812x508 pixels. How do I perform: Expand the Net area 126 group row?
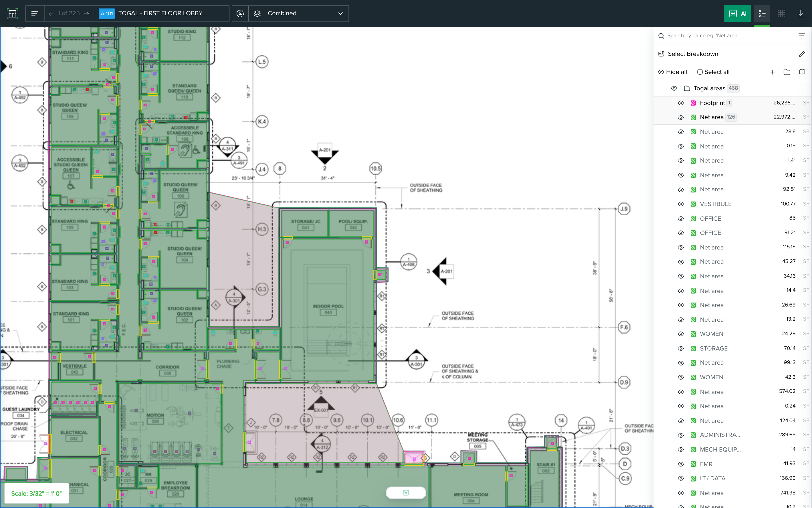click(732, 117)
